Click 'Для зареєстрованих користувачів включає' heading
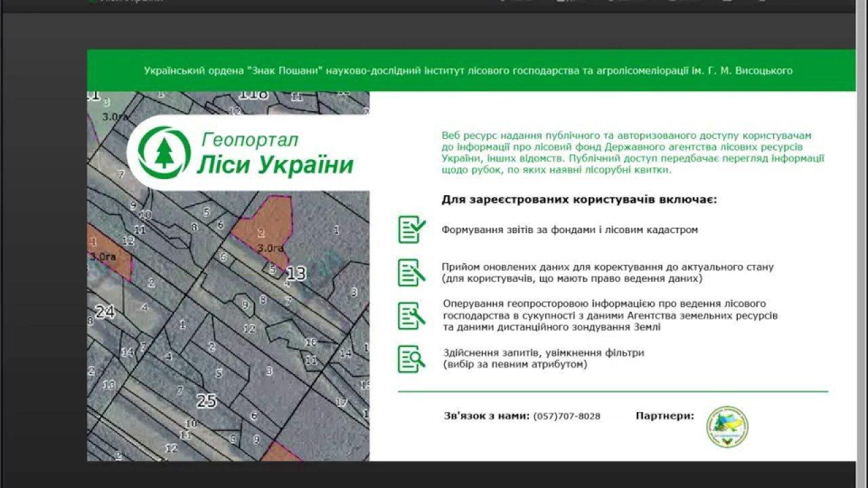The width and height of the screenshot is (868, 488). tap(579, 200)
